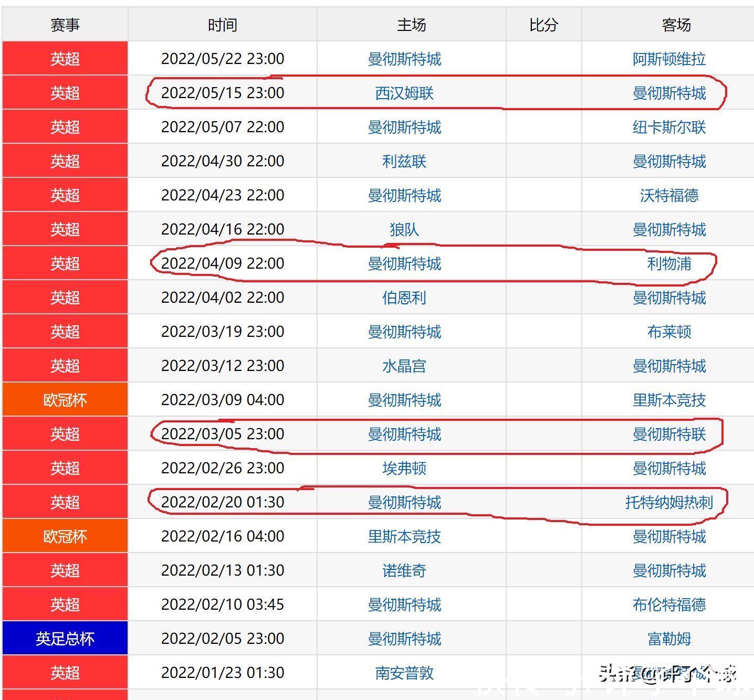This screenshot has height=700, width=754.
Task: Click 曼彻斯特城 away link in 2022/04/30 row
Action: [x=669, y=161]
